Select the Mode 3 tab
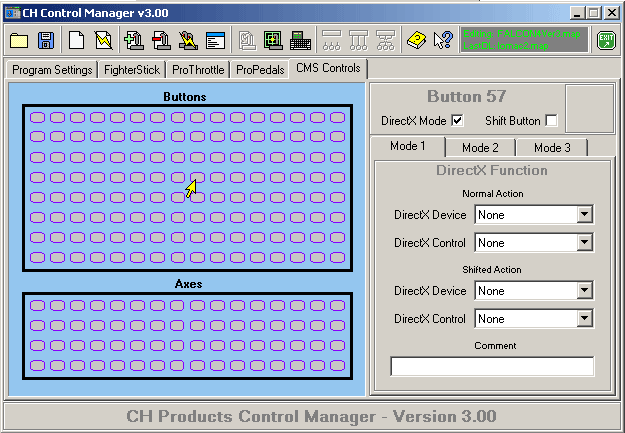This screenshot has width=625, height=433. [x=552, y=148]
